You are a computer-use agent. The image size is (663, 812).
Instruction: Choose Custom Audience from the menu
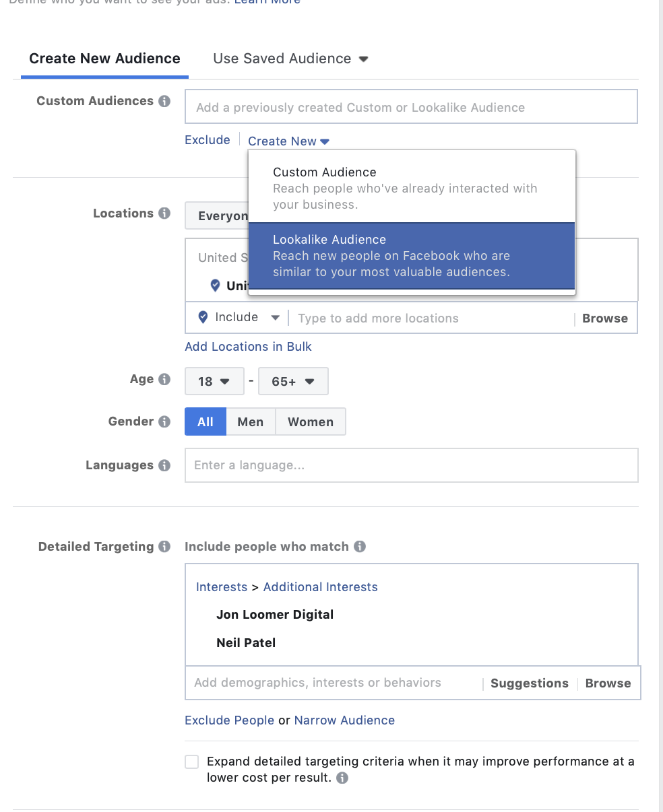pyautogui.click(x=411, y=188)
